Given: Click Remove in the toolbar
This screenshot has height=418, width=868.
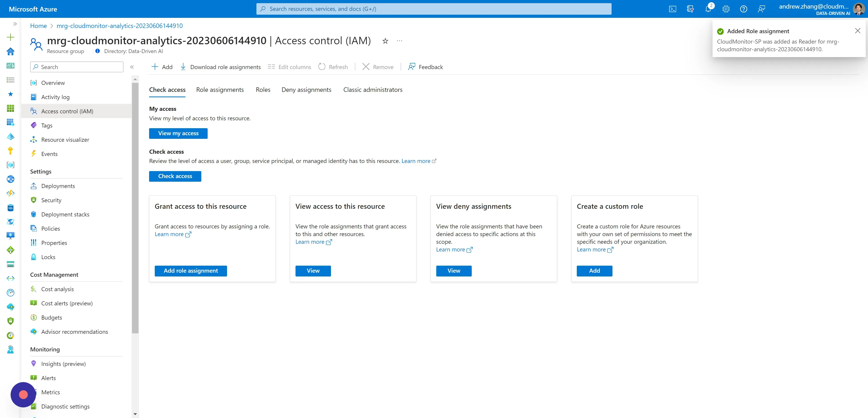Looking at the screenshot, I should [378, 67].
